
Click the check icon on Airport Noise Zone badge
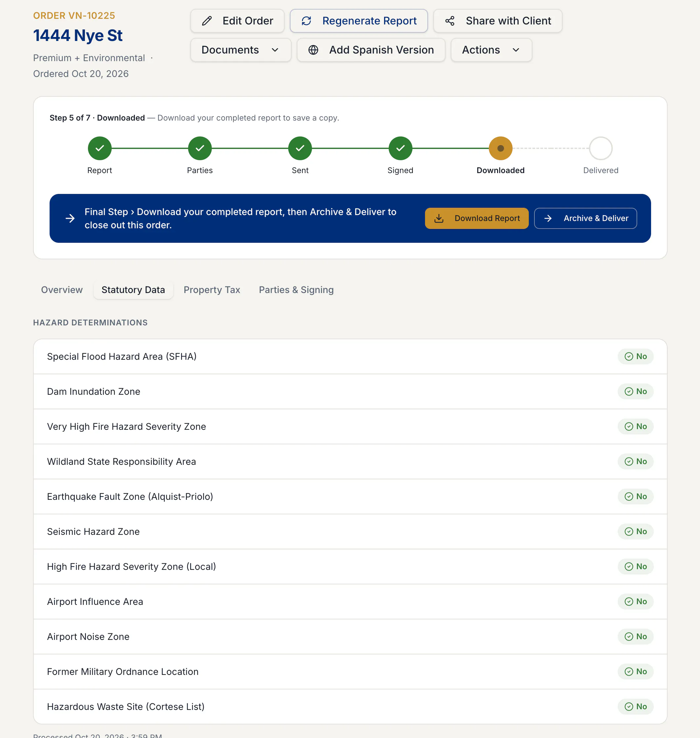click(x=629, y=637)
